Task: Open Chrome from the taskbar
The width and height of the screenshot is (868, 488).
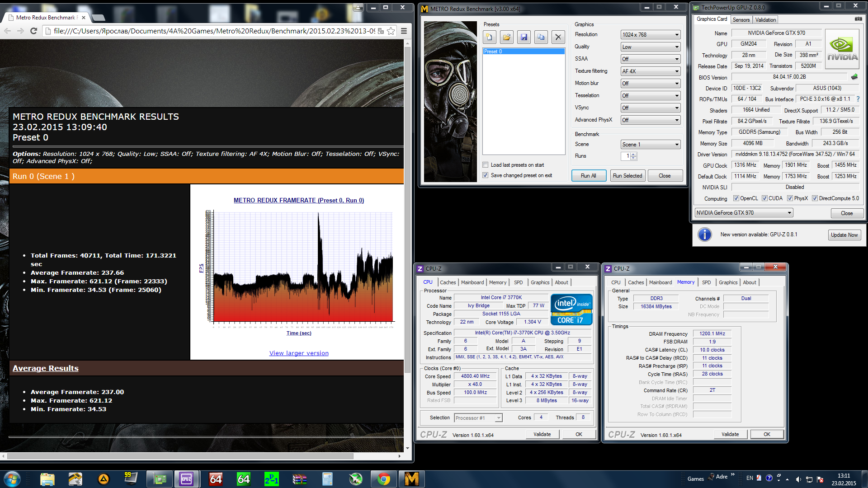Action: tap(384, 479)
